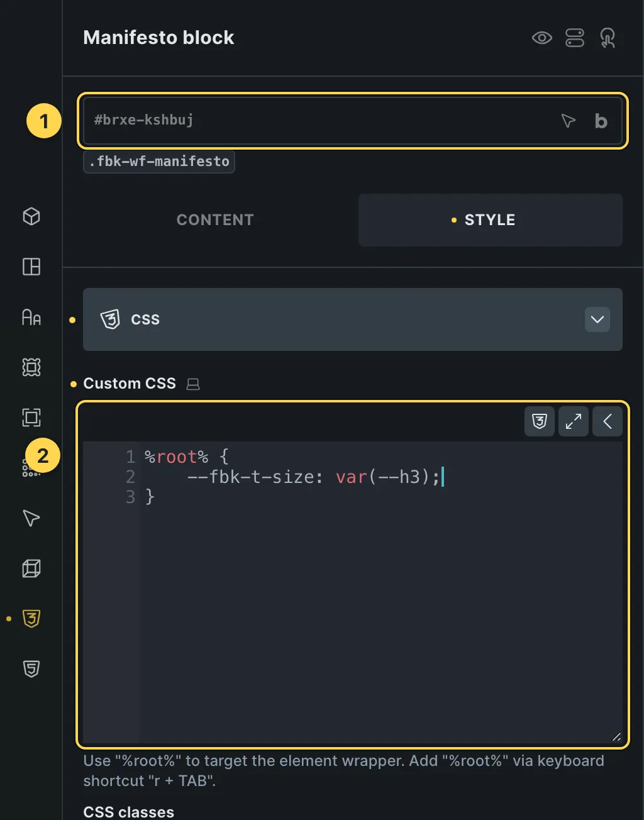Viewport: 644px width, 820px height.
Task: Open the Border frame icon in the sidebar
Action: [31, 418]
